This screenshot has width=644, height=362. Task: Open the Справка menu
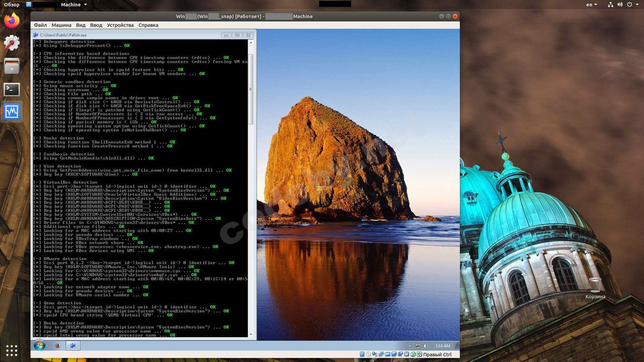(x=148, y=25)
